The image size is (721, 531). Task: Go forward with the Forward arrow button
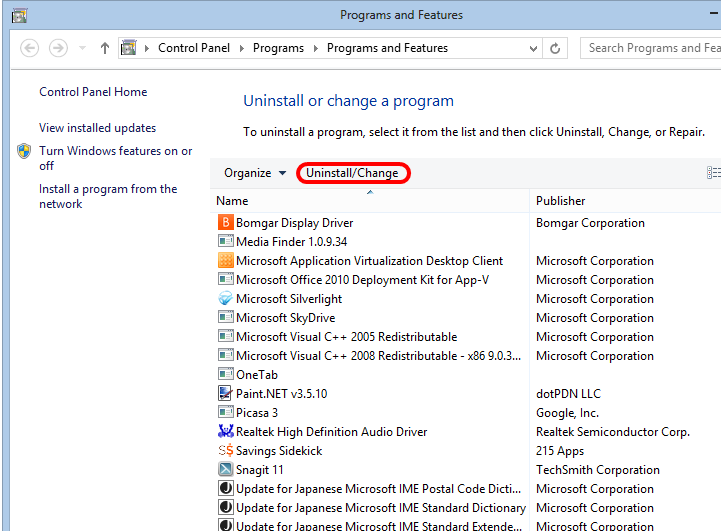58,48
